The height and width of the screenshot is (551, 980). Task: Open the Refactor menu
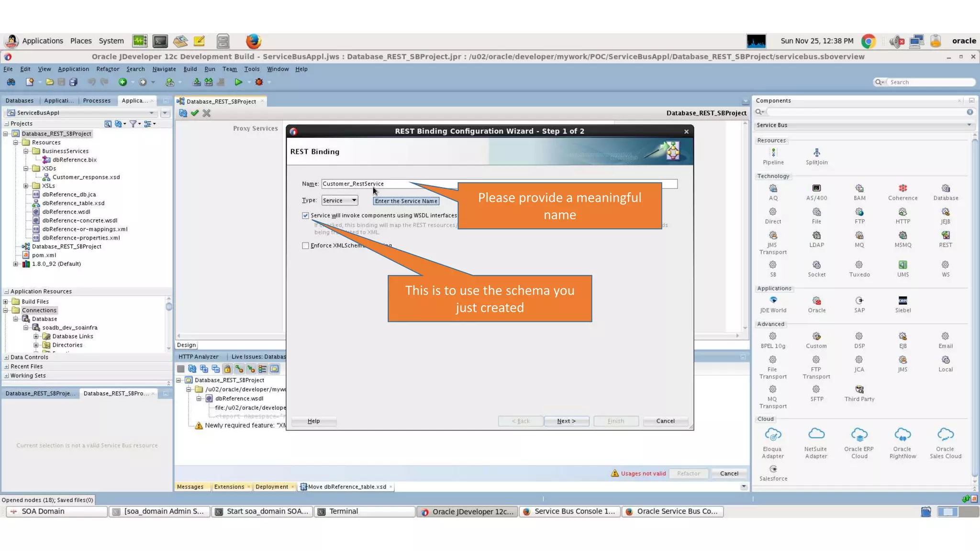(x=108, y=69)
